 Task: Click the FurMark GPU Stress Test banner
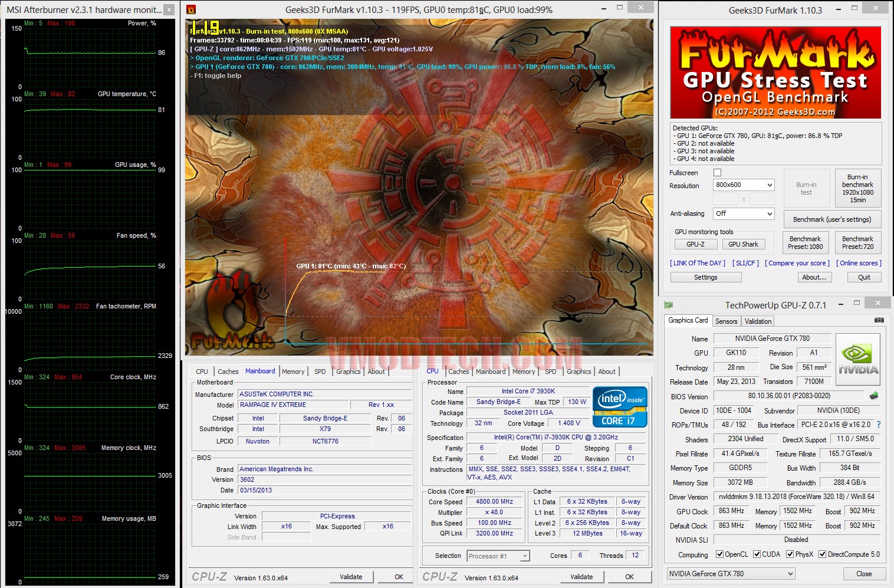775,73
